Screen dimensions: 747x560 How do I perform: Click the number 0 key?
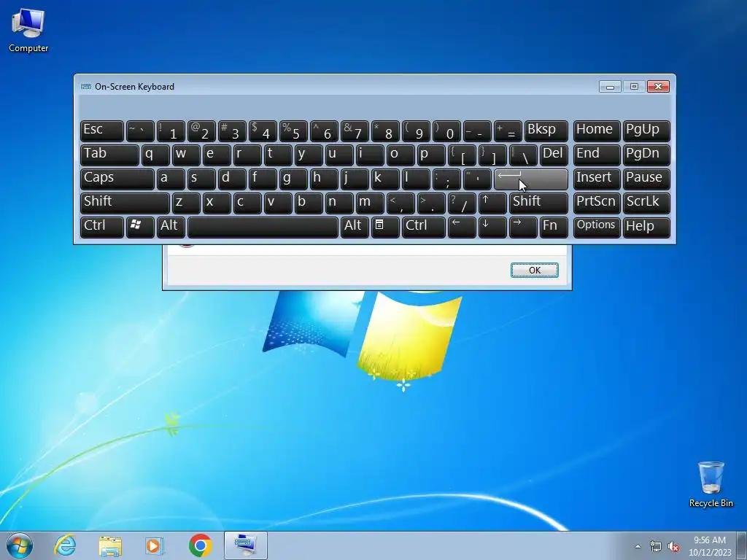click(446, 131)
